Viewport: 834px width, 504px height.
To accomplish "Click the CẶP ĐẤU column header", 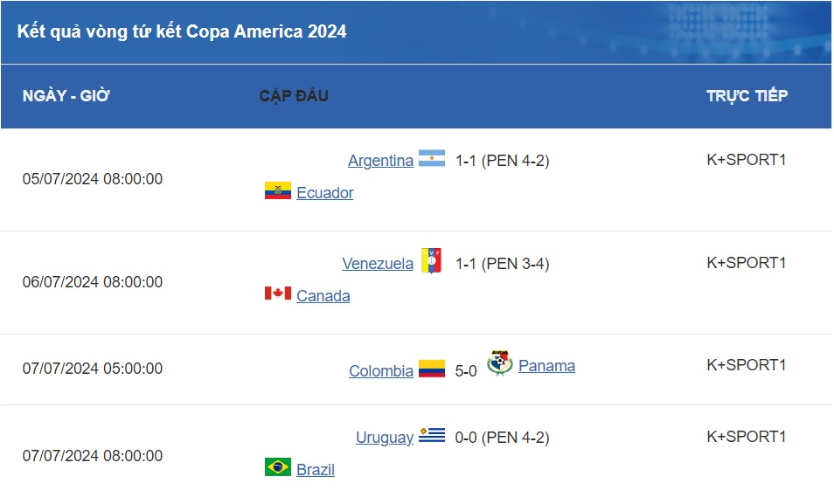I will pyautogui.click(x=294, y=96).
